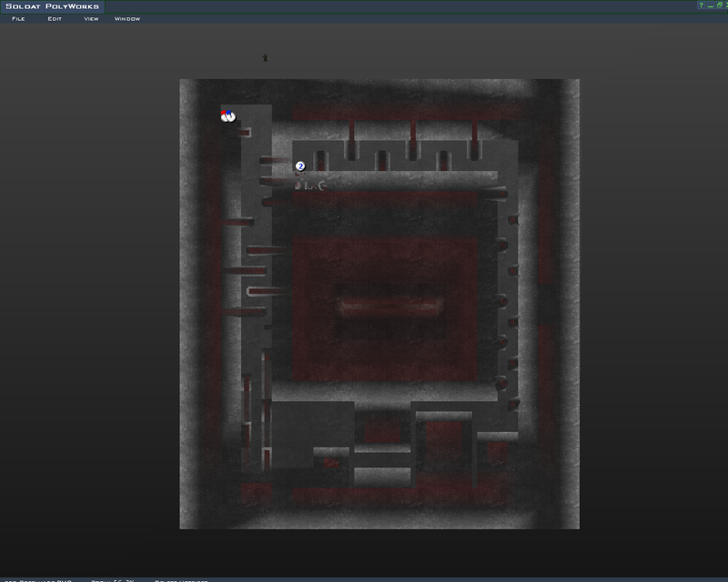The image size is (728, 582).
Task: Open the Edit menu
Action: 55,18
